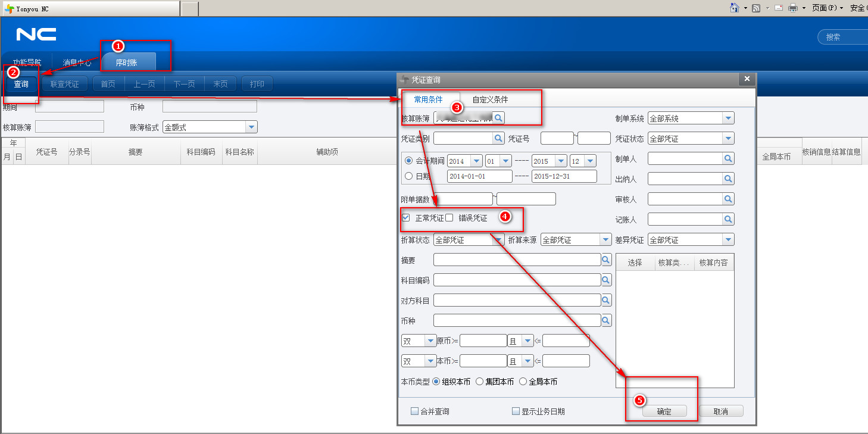This screenshot has height=434, width=868.
Task: Open 科目编码 lookup icon
Action: [606, 280]
